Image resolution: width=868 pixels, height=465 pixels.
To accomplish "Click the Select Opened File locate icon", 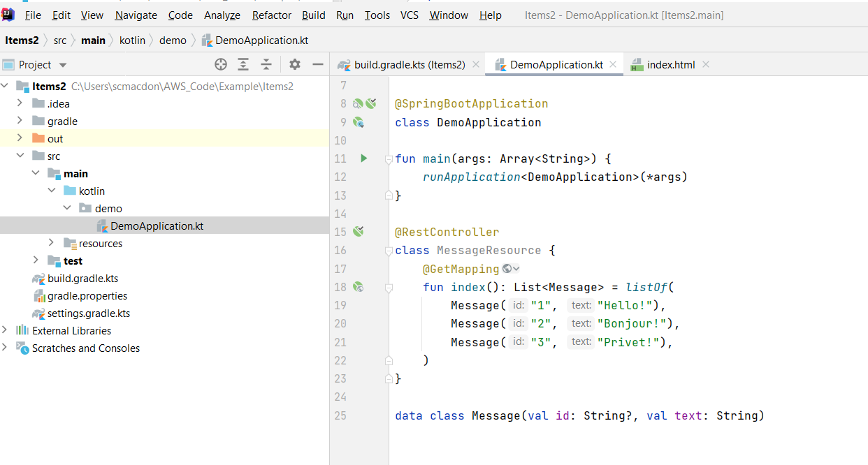I will pyautogui.click(x=221, y=64).
